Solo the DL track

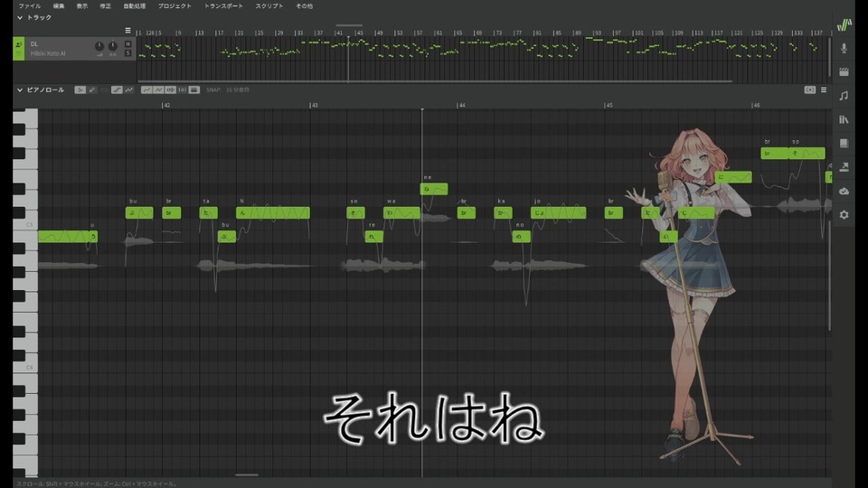pos(127,53)
